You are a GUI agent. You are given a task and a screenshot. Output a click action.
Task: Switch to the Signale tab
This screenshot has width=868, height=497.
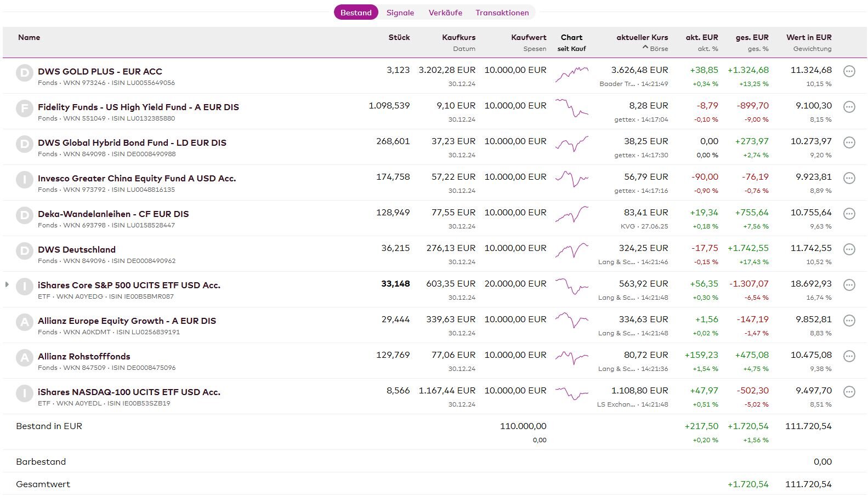400,13
